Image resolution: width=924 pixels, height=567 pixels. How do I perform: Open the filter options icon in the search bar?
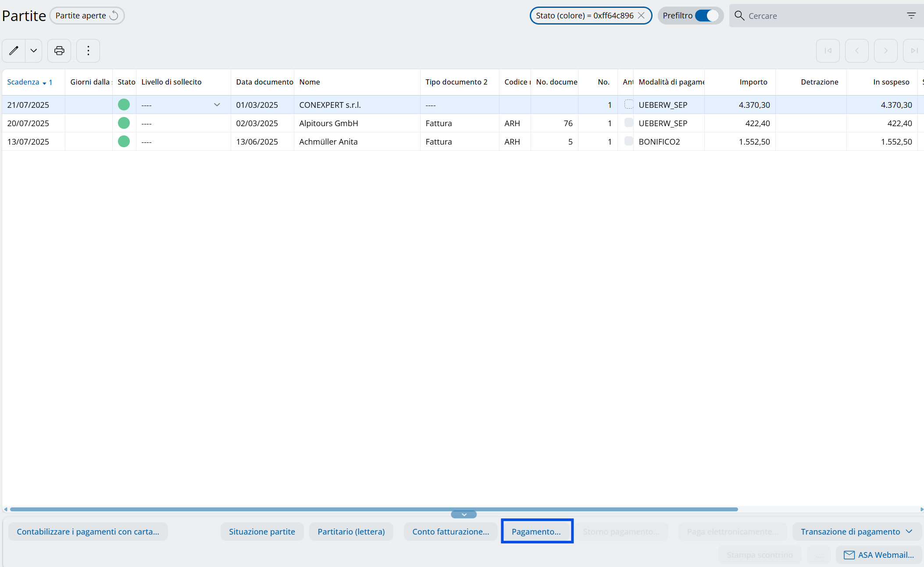point(911,16)
